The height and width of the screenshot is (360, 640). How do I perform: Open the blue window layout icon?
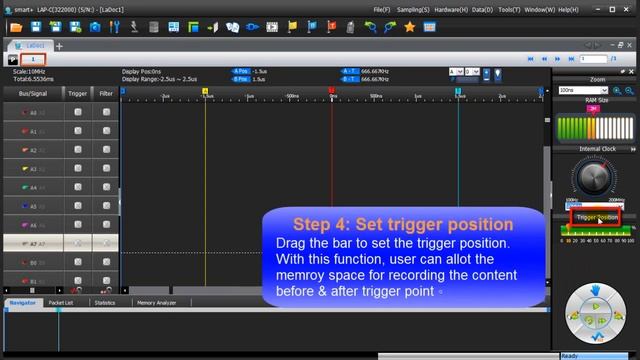point(173,27)
